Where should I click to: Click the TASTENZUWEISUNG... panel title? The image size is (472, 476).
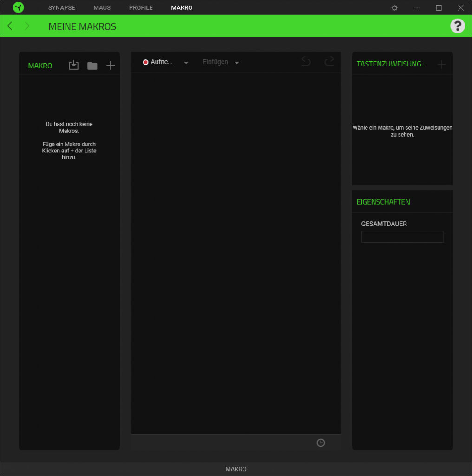tap(392, 64)
